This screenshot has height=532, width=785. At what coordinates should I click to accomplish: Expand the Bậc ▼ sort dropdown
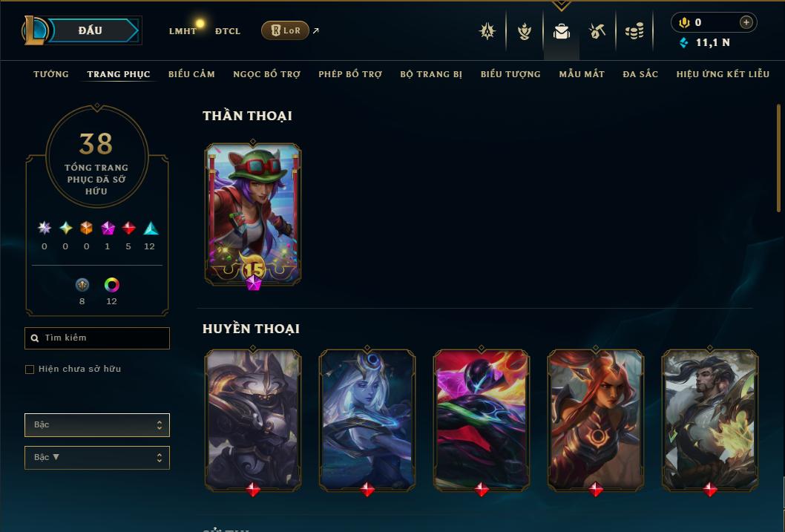point(97,457)
